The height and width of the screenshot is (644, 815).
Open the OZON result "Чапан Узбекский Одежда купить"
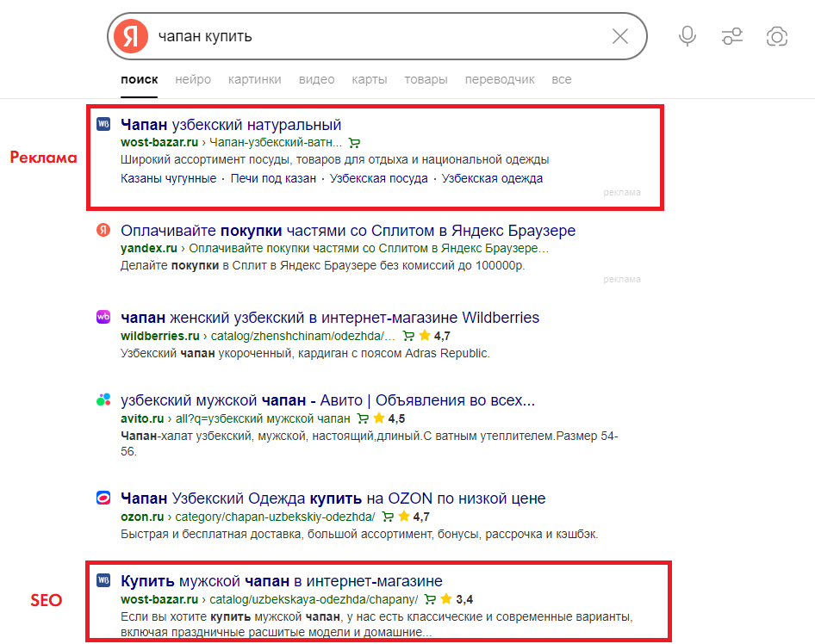pos(333,498)
